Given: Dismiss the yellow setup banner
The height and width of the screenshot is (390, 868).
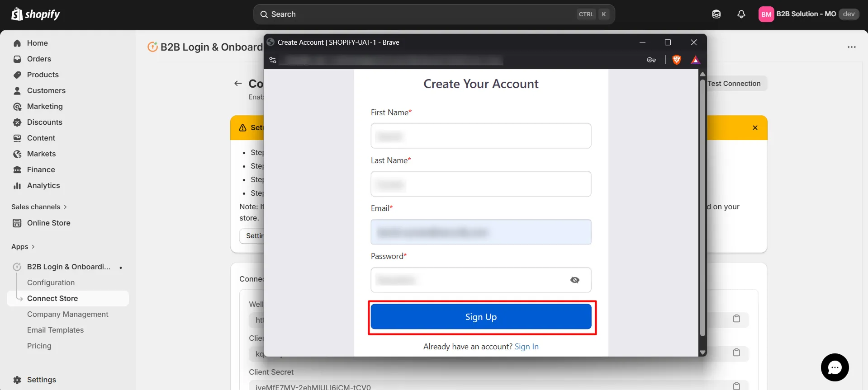Looking at the screenshot, I should pos(755,128).
